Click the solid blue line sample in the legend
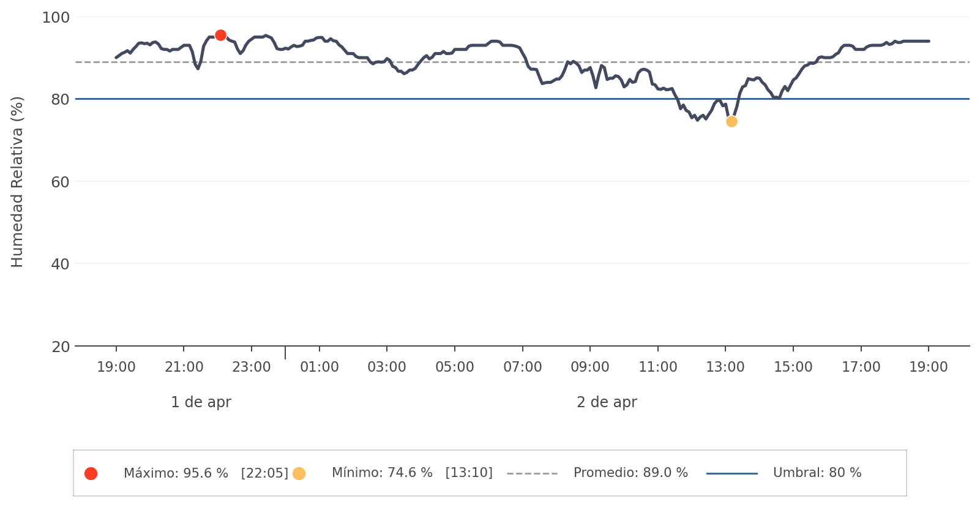 click(731, 473)
